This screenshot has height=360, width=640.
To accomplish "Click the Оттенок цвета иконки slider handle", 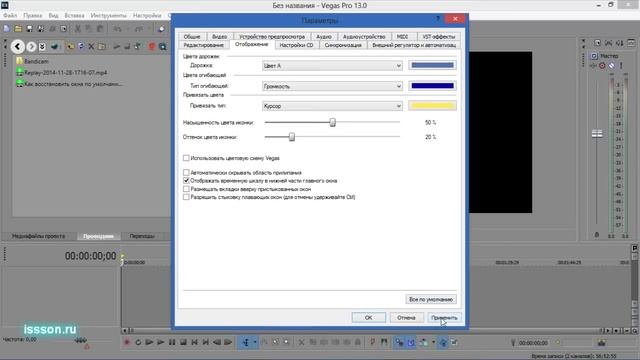I will (x=292, y=137).
